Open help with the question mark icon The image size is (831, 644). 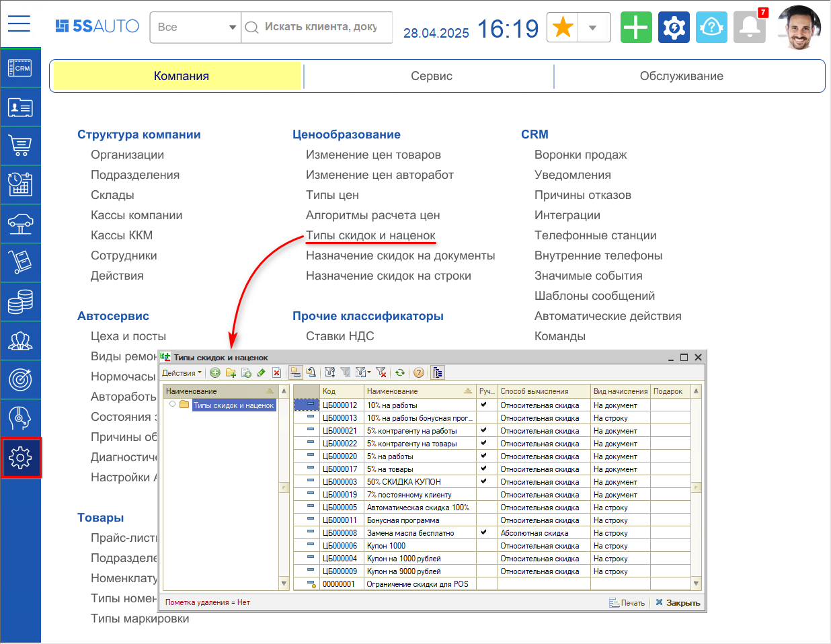pos(418,372)
